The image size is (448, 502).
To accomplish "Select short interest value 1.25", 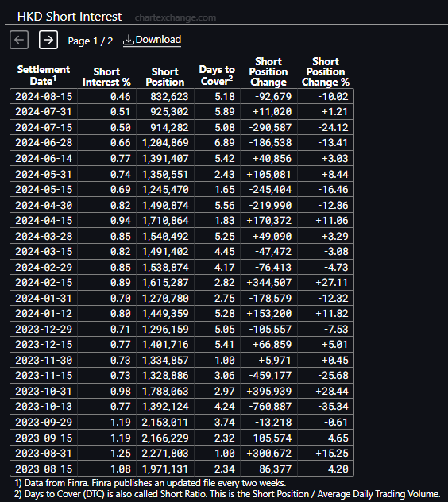I will [x=121, y=454].
